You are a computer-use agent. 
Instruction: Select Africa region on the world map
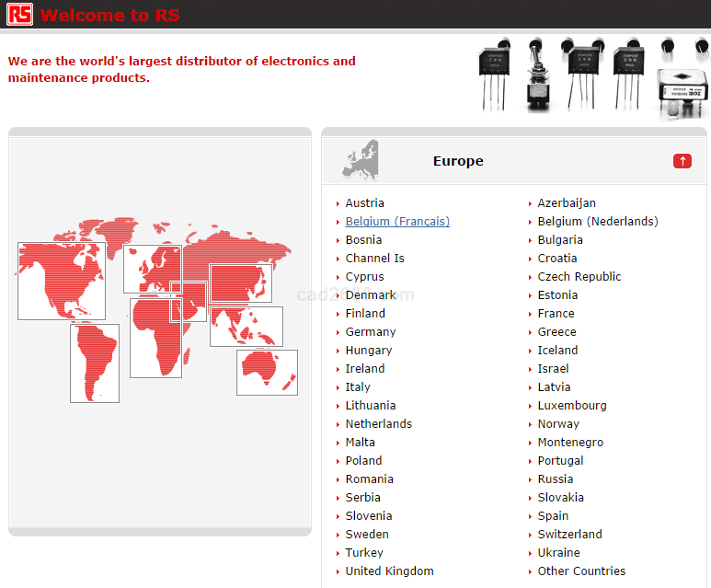[x=155, y=339]
